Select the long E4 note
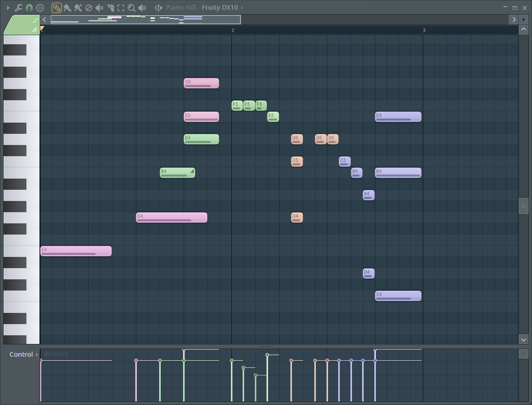 76,251
